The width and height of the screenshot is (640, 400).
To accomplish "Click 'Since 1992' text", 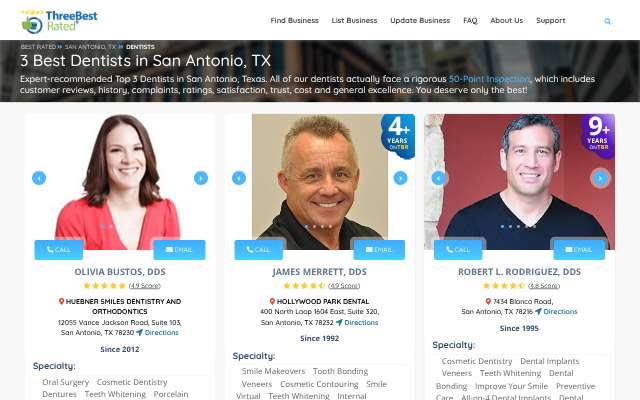I will point(320,338).
